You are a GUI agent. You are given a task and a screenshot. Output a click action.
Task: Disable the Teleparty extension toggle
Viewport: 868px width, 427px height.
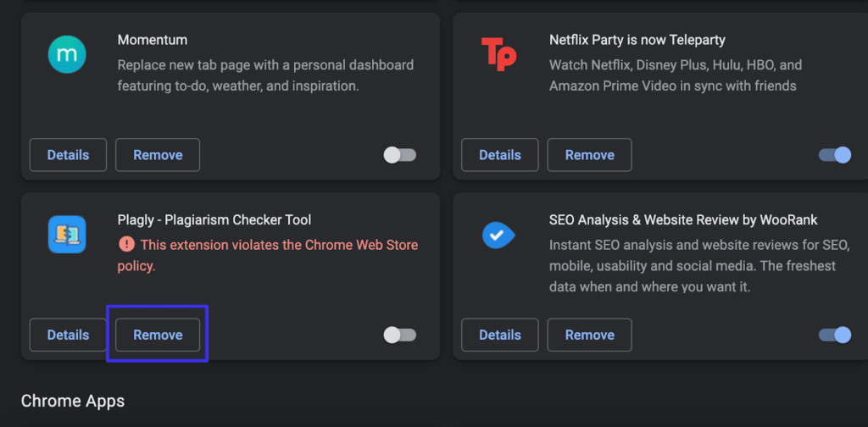tap(834, 155)
